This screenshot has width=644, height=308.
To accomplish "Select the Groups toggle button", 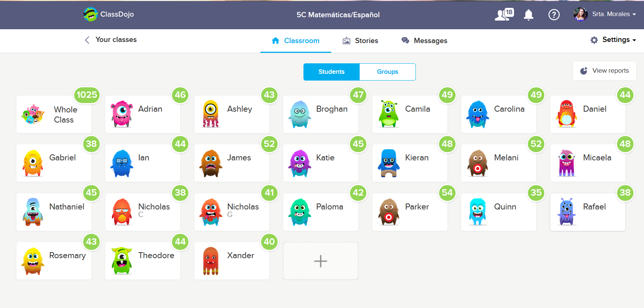I will pos(388,72).
